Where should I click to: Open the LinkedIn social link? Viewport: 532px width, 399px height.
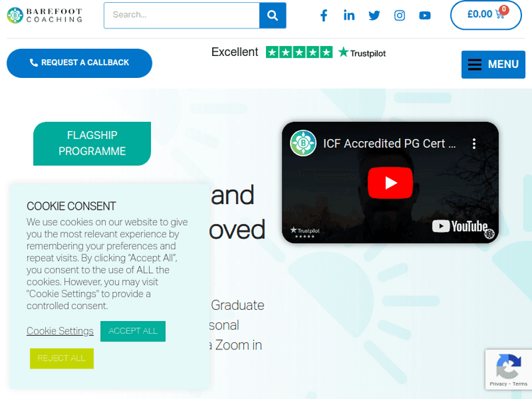pyautogui.click(x=349, y=16)
